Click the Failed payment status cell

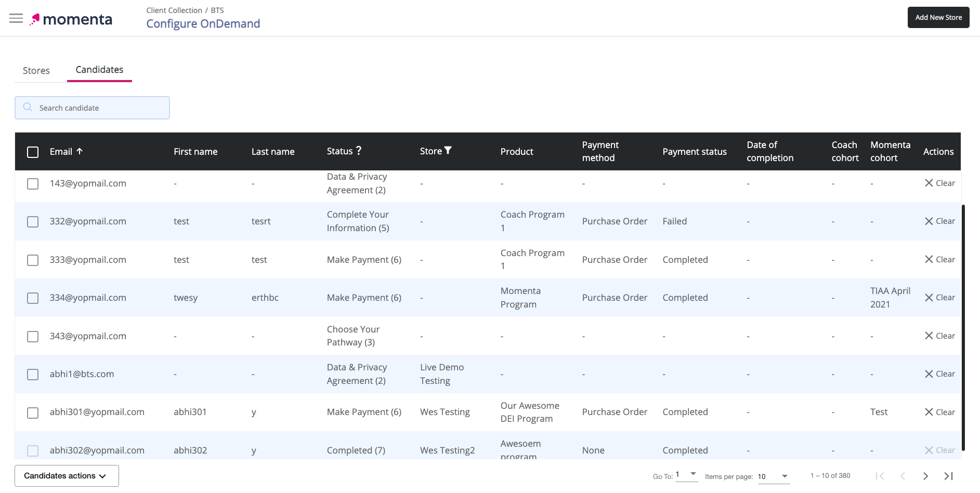point(675,221)
